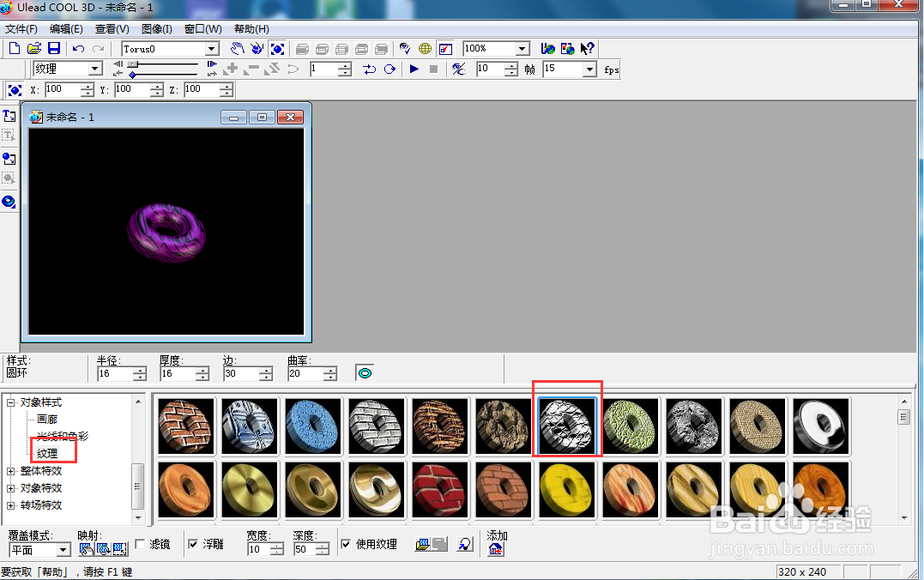Viewport: 924px width, 580px height.
Task: Toggle the loop playback circular icon
Action: pos(390,69)
